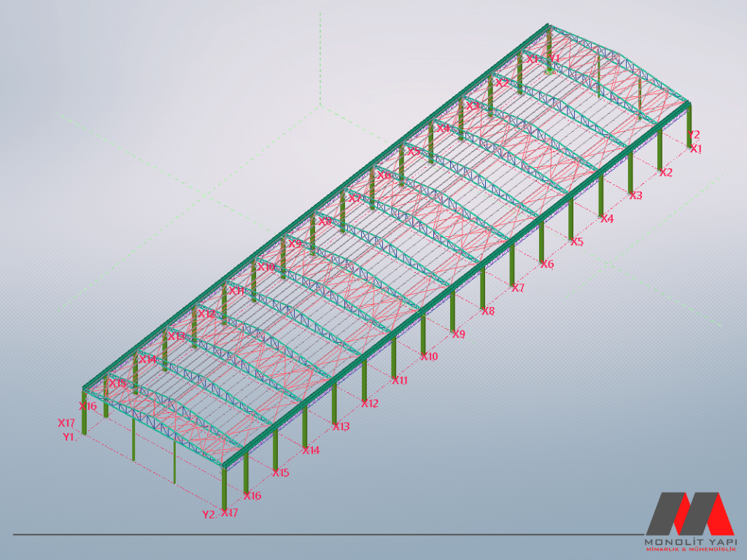This screenshot has height=560, width=747.
Task: Select the Y1 grid label below X17
Action: [x=69, y=437]
